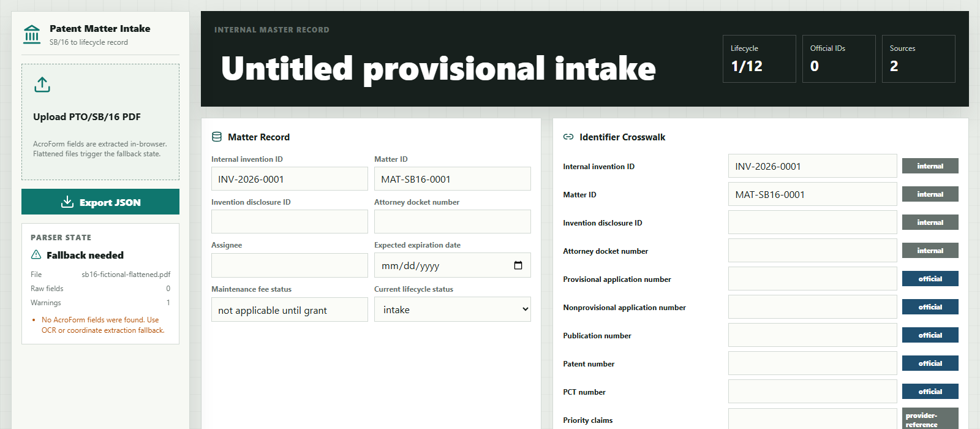
Task: Click the official badge for Provisional application number
Action: [930, 279]
